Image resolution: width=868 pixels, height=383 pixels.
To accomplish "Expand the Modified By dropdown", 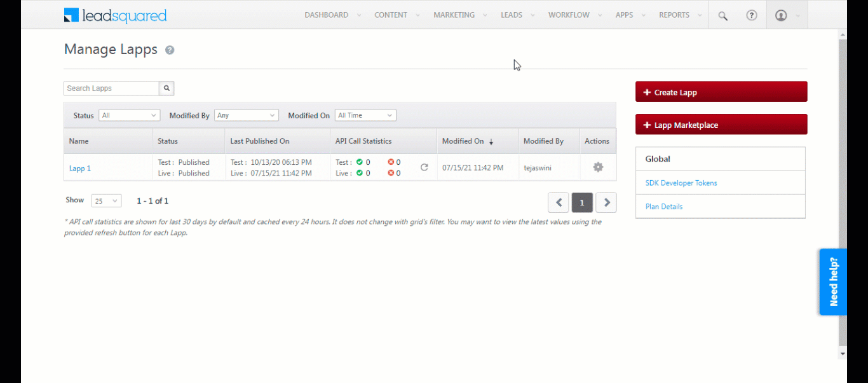I will point(247,115).
